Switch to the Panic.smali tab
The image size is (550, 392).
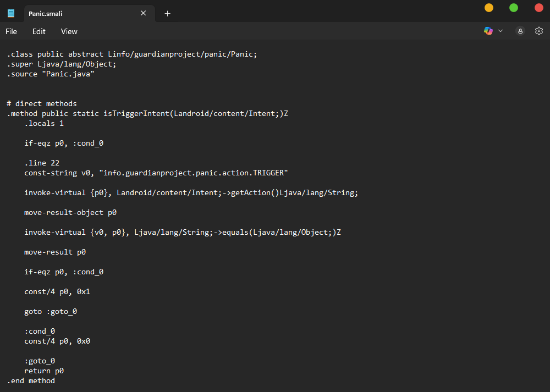pyautogui.click(x=77, y=13)
